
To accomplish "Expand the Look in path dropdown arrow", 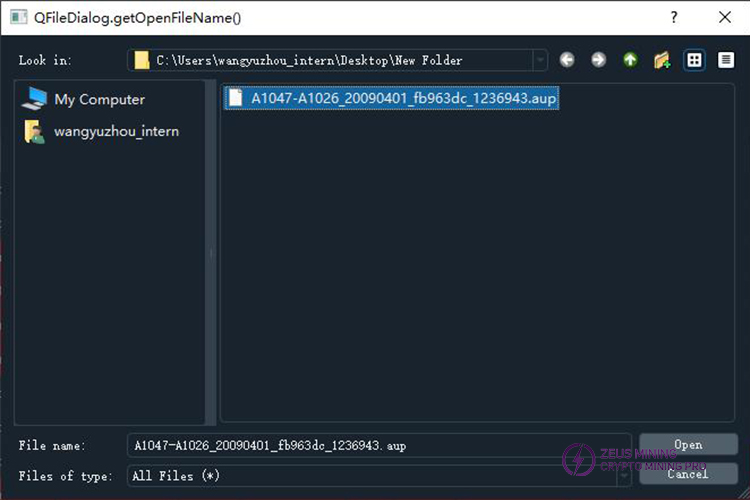I will pyautogui.click(x=540, y=60).
